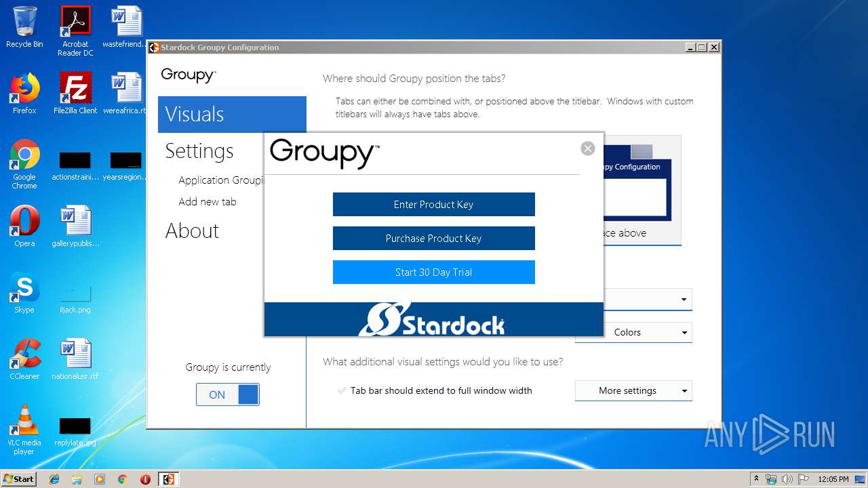Open Colors dropdown
This screenshot has width=868, height=488.
(633, 332)
